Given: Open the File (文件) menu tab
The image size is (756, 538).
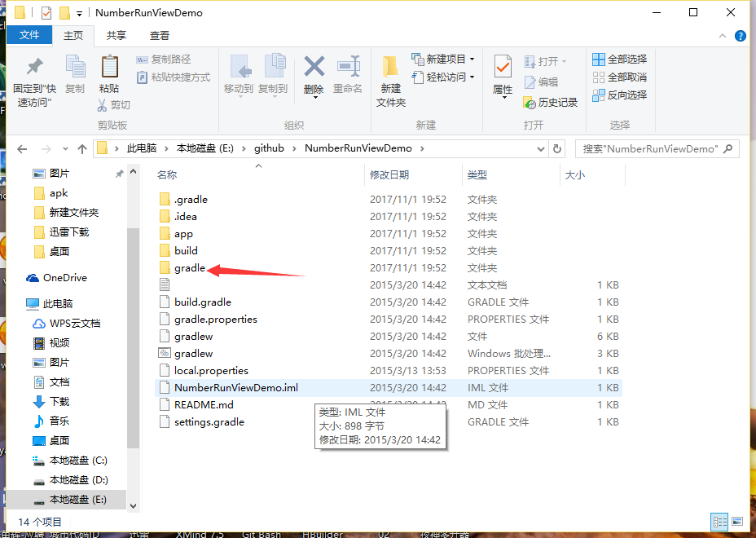Looking at the screenshot, I should [29, 35].
